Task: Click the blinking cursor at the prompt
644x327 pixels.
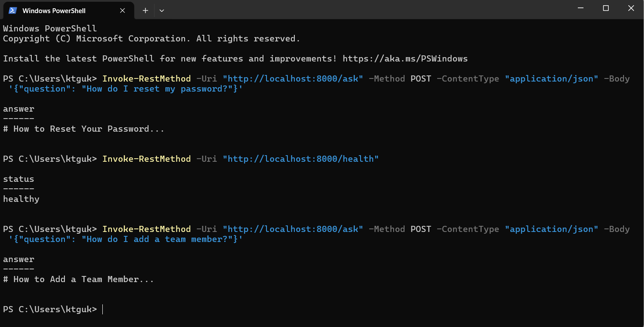Action: click(x=103, y=309)
